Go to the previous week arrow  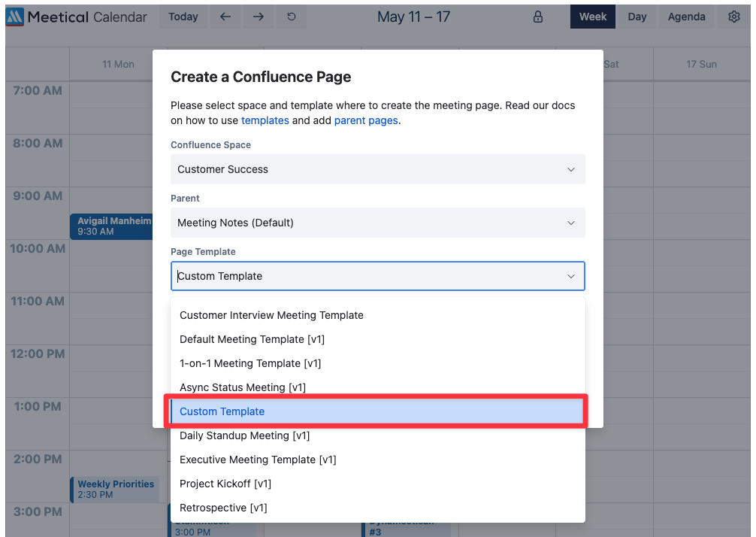(x=225, y=17)
